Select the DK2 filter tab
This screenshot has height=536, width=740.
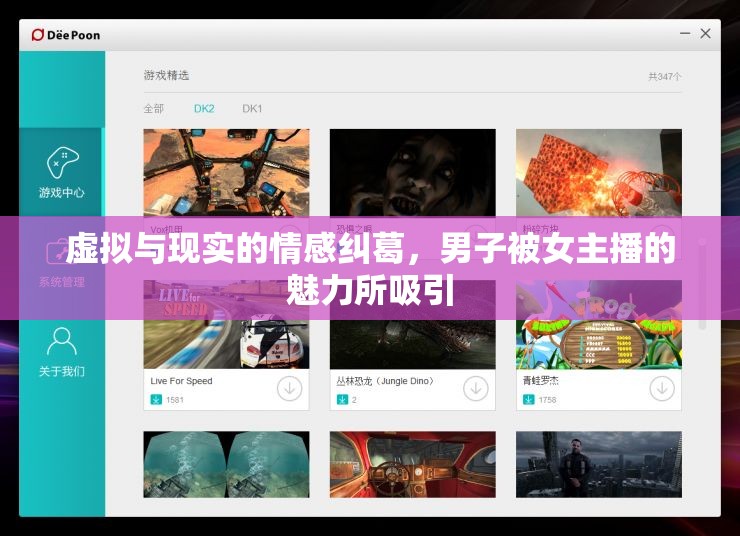(204, 109)
